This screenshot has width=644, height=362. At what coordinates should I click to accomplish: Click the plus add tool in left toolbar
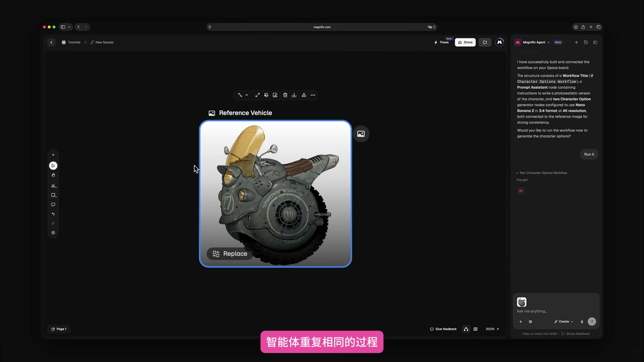(53, 155)
